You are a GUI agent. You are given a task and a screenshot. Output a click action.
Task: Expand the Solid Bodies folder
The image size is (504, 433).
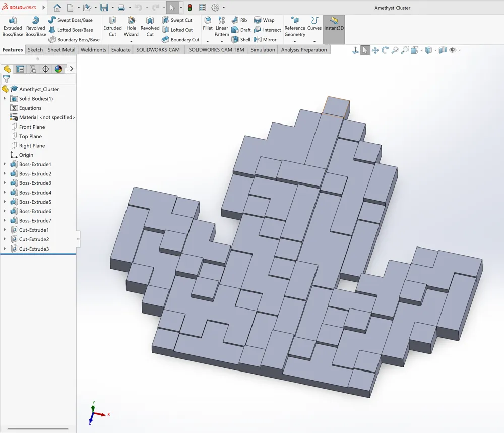[x=5, y=98]
